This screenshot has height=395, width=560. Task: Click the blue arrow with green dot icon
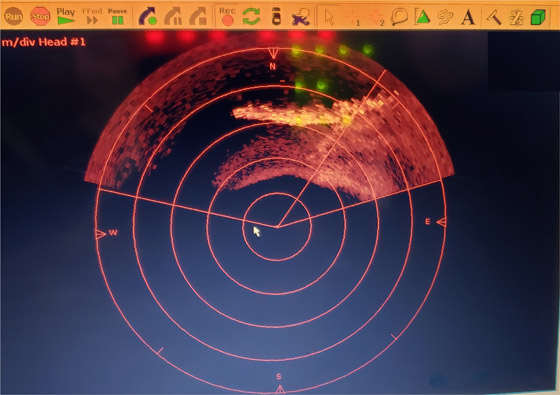pos(148,16)
